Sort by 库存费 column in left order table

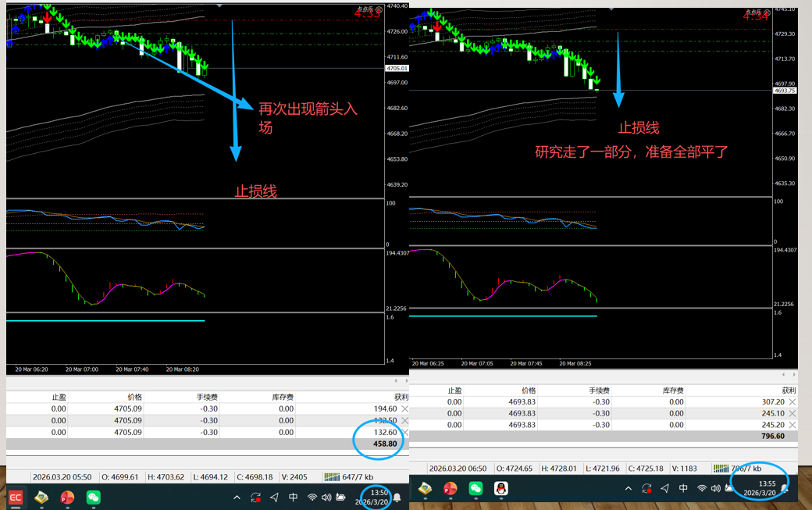283,397
